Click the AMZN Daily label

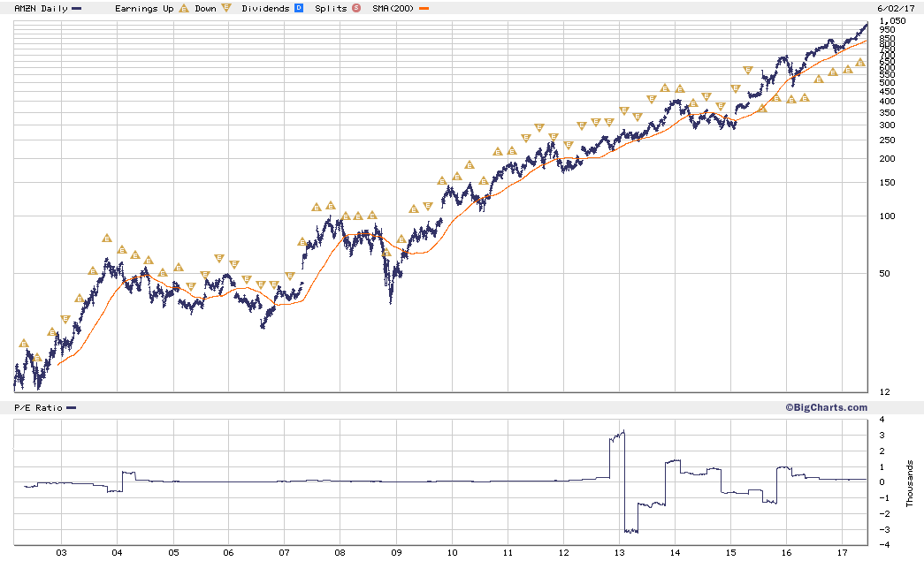click(x=41, y=8)
